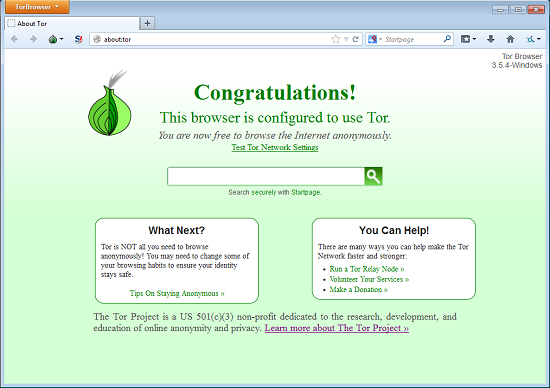
Task: Bookmark this page with the star
Action: [x=335, y=39]
